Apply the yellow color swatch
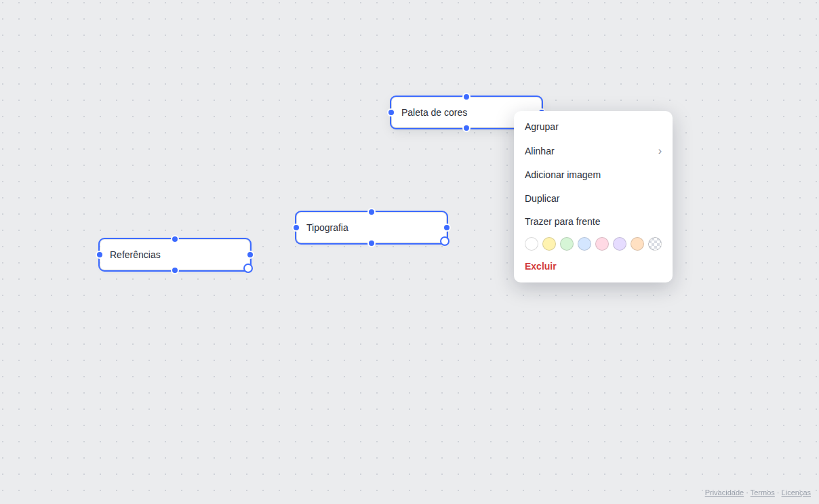The image size is (819, 504). (x=549, y=244)
